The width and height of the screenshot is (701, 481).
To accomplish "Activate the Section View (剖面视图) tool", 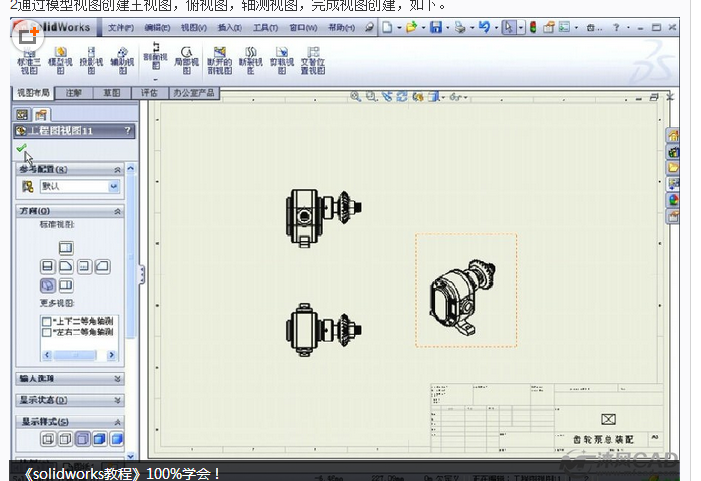I will (x=155, y=56).
